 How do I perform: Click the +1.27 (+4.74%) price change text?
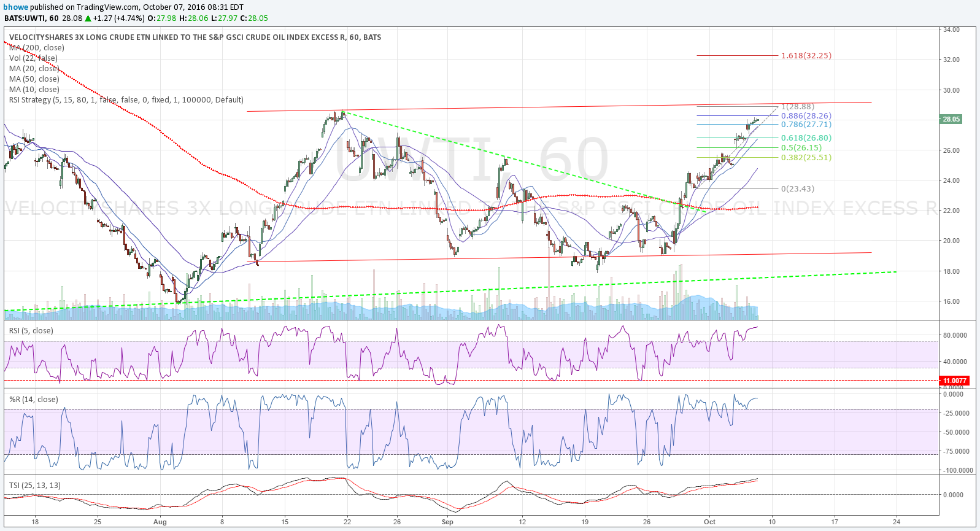(x=119, y=18)
